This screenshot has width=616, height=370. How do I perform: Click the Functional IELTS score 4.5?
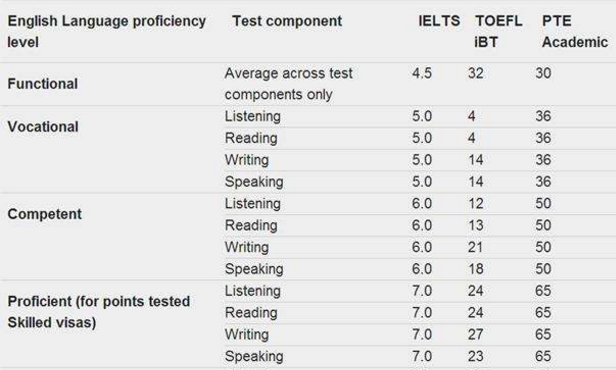point(422,73)
